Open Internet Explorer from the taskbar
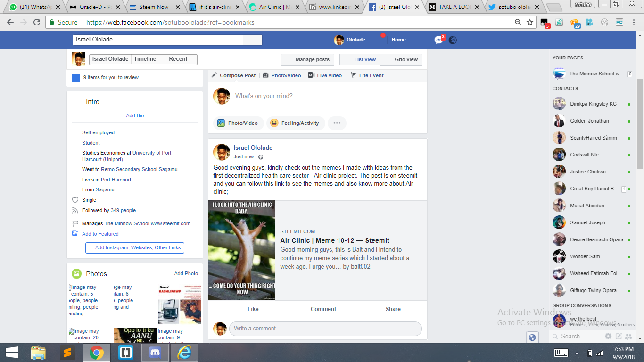The height and width of the screenshot is (362, 644). coord(184,353)
